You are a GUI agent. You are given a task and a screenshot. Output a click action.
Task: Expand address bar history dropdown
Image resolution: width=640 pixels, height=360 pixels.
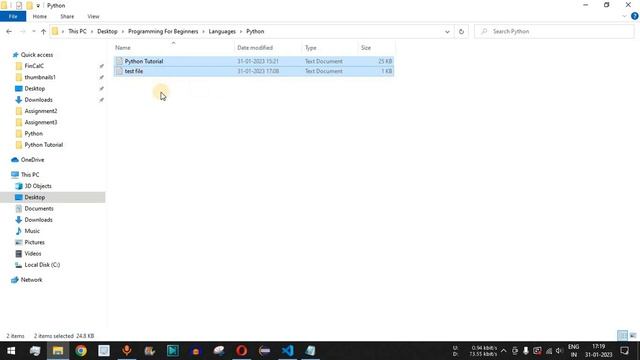pos(447,31)
